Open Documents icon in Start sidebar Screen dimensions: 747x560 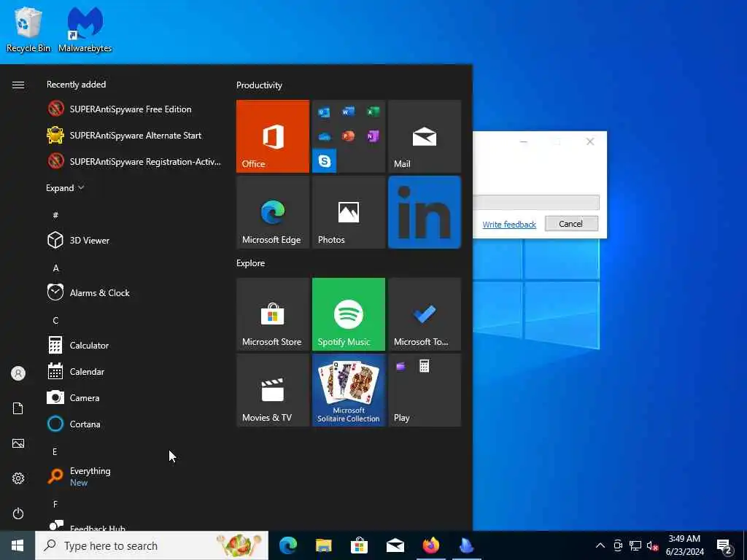(x=18, y=408)
